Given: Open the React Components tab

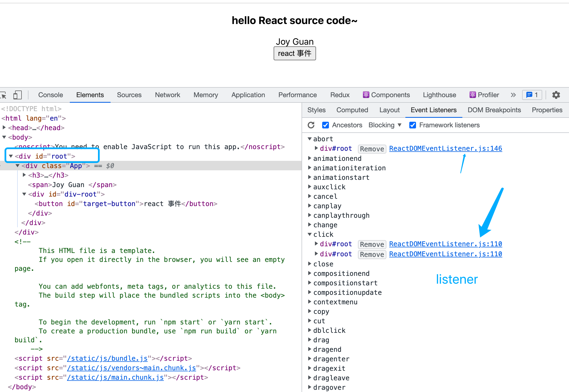Looking at the screenshot, I should point(386,95).
